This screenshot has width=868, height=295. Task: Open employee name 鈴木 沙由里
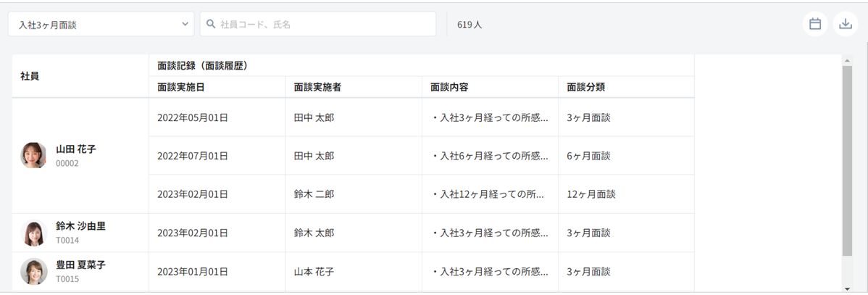81,226
